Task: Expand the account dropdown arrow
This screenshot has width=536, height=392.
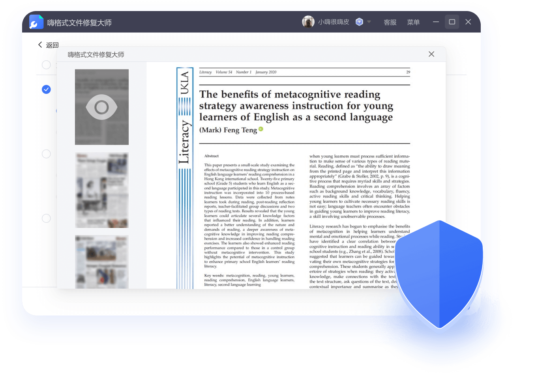Action: pyautogui.click(x=369, y=22)
